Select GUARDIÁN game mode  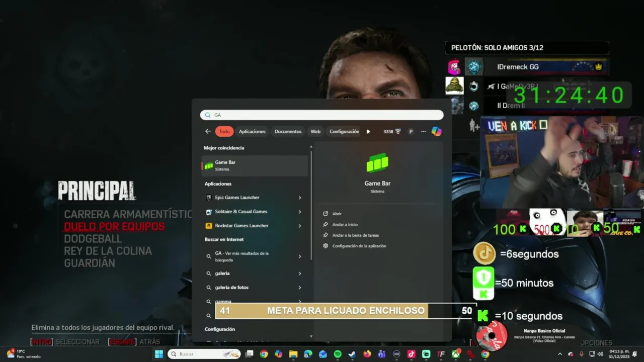click(90, 263)
